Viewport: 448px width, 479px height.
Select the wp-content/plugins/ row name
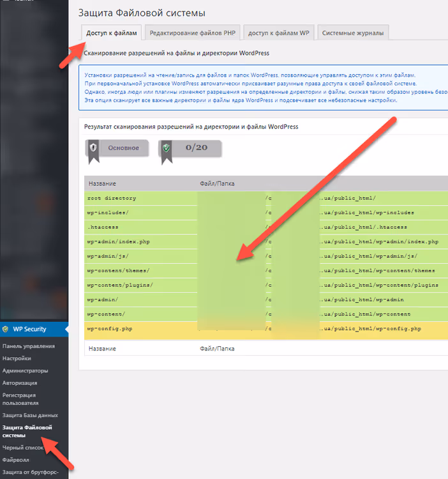click(x=120, y=285)
